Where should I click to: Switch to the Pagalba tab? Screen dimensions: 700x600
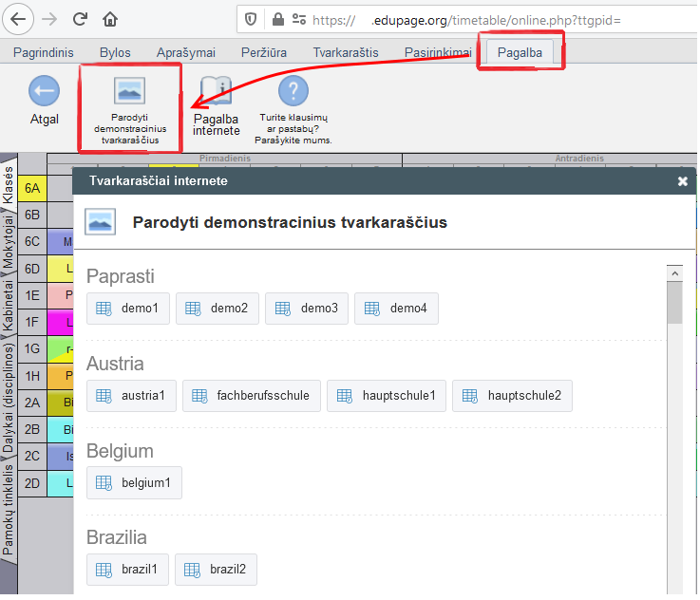[520, 52]
